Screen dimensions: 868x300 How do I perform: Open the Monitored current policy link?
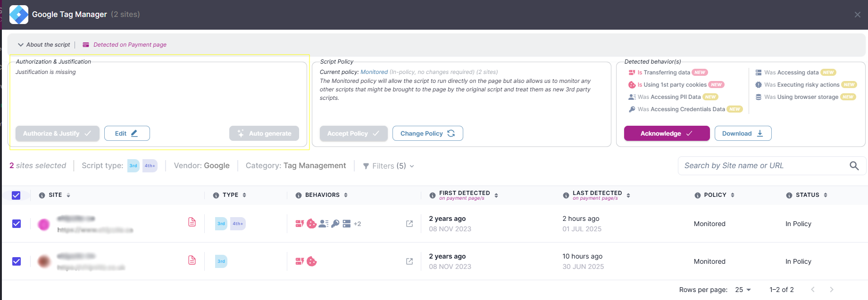[x=374, y=72]
